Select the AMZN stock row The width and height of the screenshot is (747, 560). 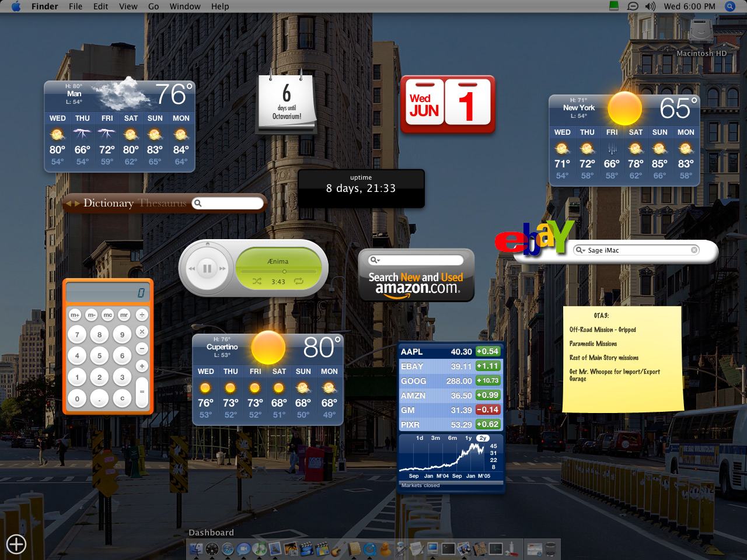pyautogui.click(x=450, y=395)
